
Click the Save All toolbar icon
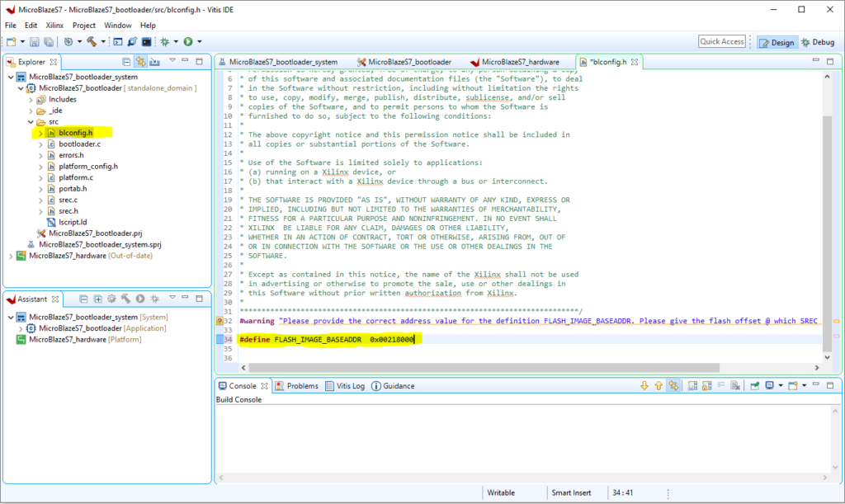tap(49, 41)
